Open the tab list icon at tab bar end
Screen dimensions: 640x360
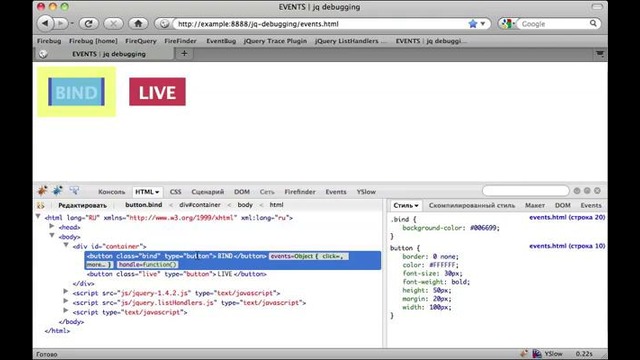(600, 53)
